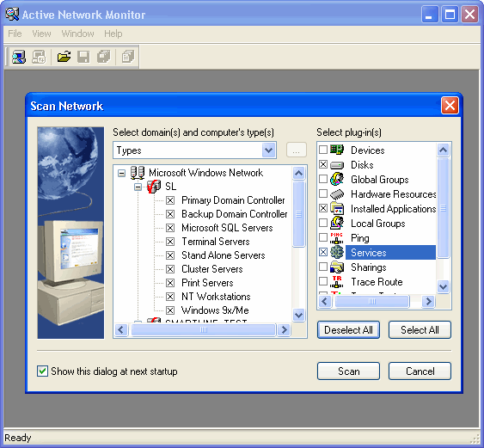484x448 pixels.
Task: Click the Disks plug-in drive icon
Action: 337,165
